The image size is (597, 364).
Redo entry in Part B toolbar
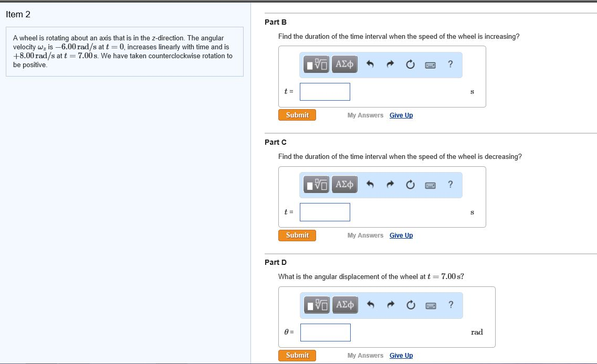(390, 65)
